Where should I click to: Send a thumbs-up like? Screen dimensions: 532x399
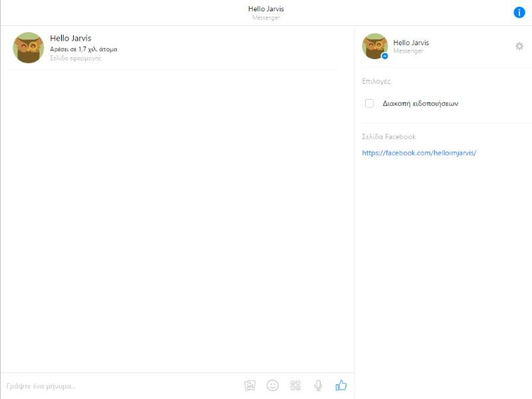click(341, 385)
